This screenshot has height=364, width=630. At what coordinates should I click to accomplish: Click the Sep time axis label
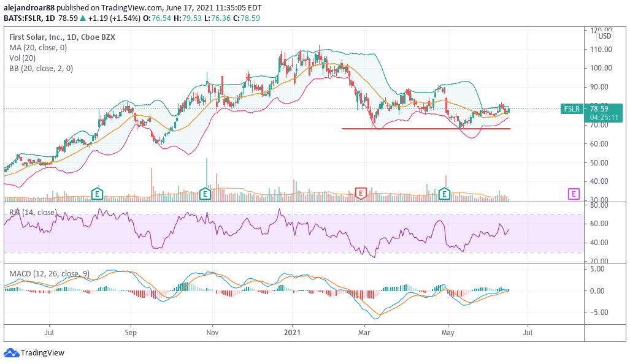point(131,333)
